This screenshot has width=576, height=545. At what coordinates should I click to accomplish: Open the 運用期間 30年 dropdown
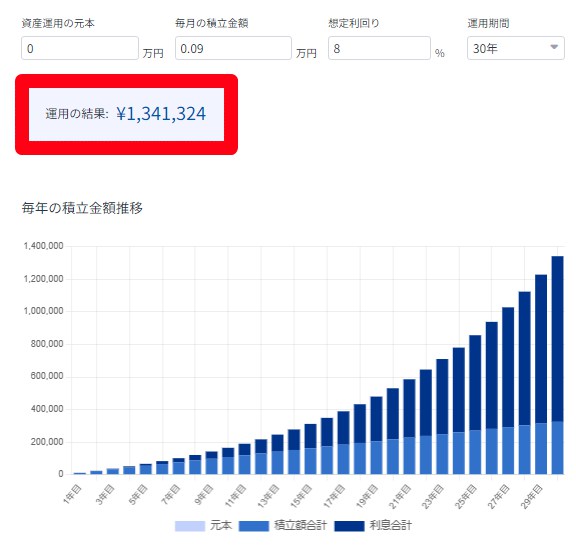pos(516,48)
